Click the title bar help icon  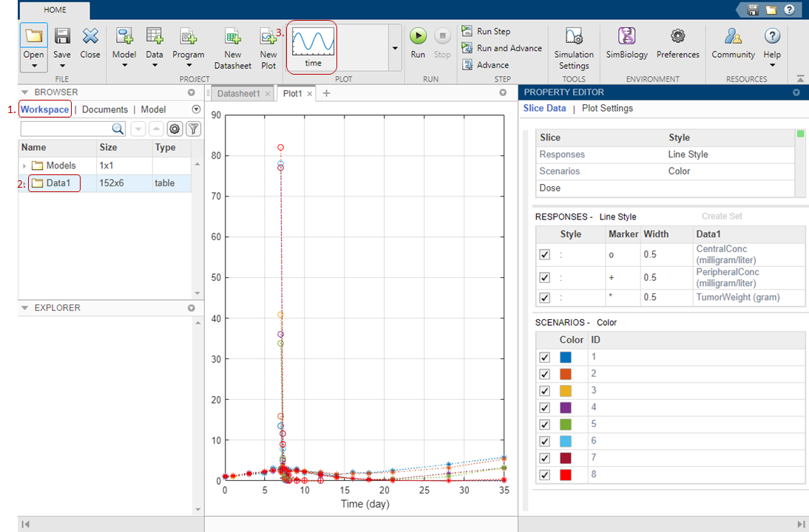[x=789, y=10]
